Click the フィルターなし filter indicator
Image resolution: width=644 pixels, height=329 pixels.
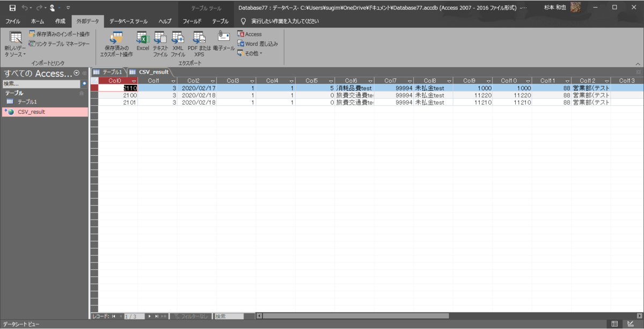[x=191, y=317]
